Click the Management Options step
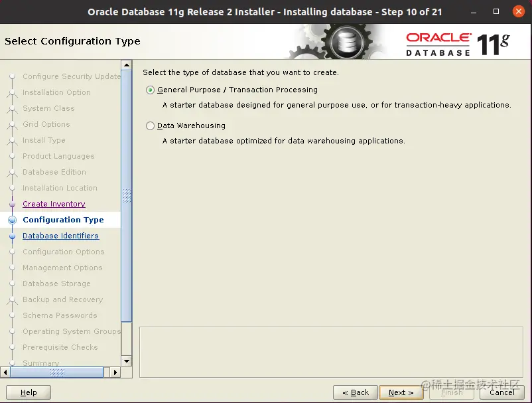This screenshot has width=532, height=403. [x=62, y=268]
